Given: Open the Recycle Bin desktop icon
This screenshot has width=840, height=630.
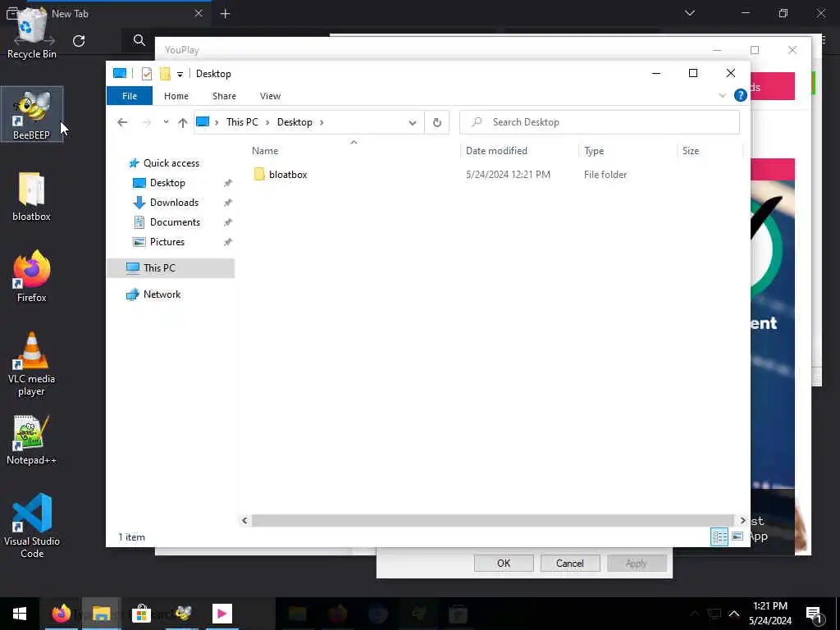Looking at the screenshot, I should click(32, 33).
